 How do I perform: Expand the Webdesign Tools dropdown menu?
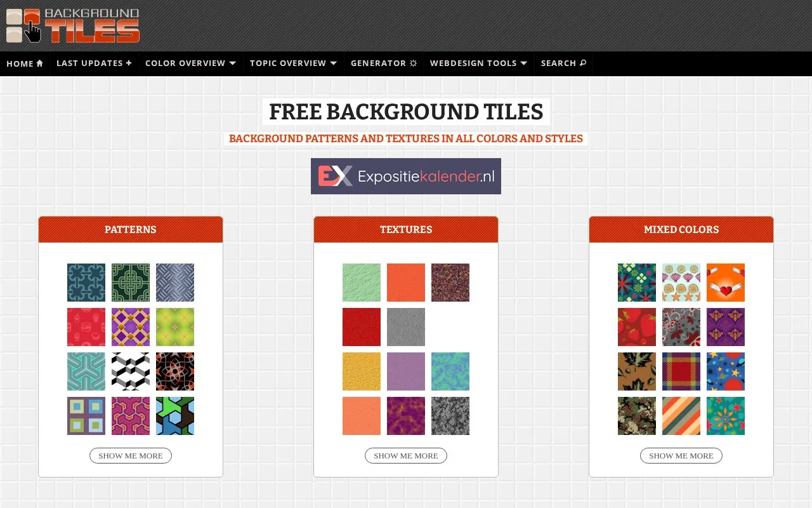(x=478, y=63)
